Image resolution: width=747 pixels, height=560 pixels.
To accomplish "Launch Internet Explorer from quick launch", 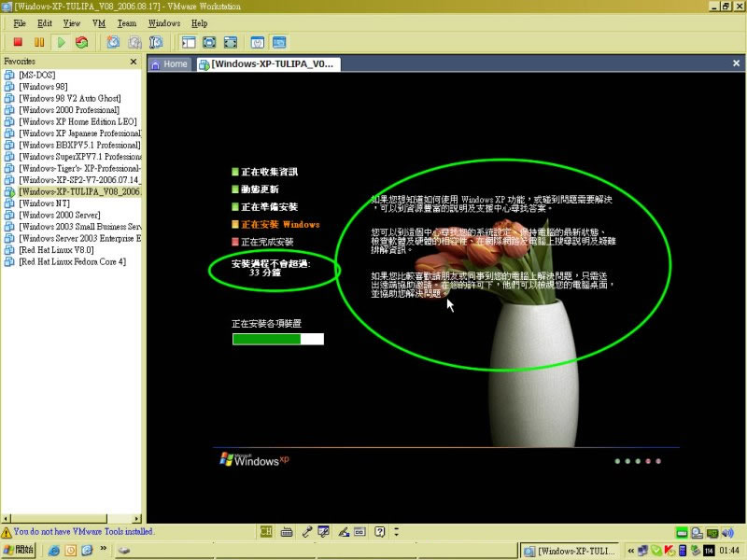I will (x=54, y=551).
